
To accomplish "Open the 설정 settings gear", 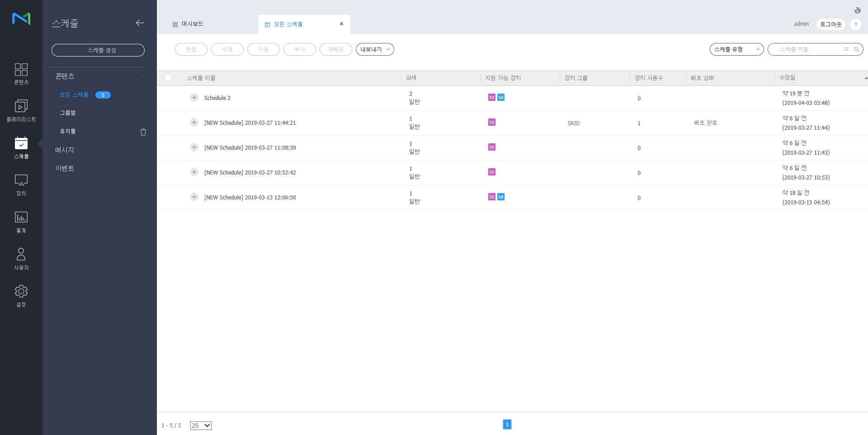I will click(x=21, y=296).
